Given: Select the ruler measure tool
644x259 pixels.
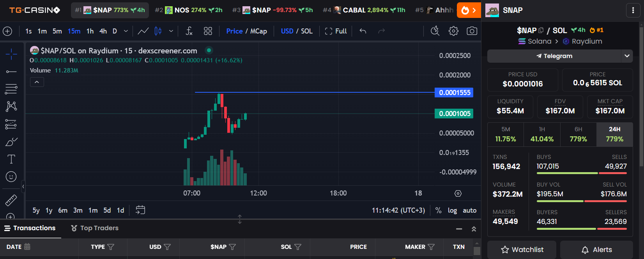Looking at the screenshot, I should (x=11, y=200).
